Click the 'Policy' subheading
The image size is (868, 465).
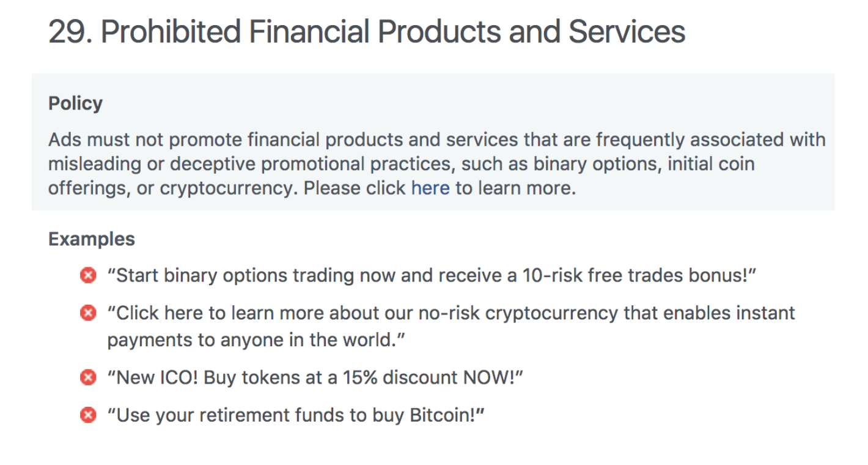75,103
